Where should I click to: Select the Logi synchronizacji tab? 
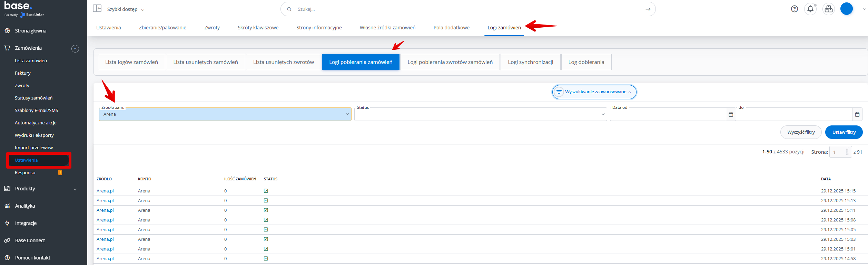tap(530, 62)
